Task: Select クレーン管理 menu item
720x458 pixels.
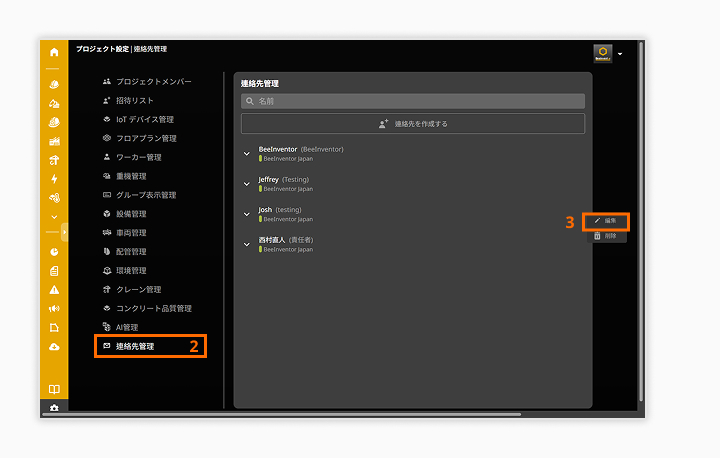Action: [x=132, y=289]
